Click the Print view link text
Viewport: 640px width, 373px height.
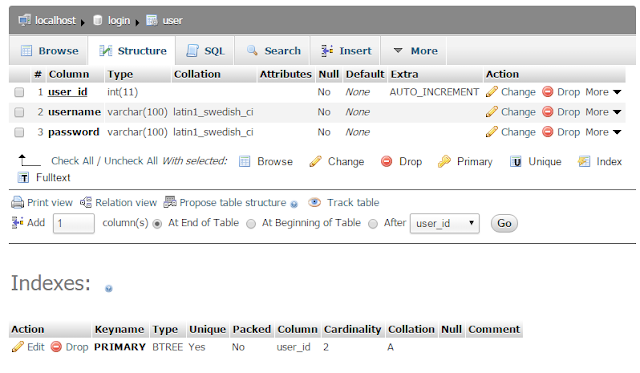[x=50, y=202]
